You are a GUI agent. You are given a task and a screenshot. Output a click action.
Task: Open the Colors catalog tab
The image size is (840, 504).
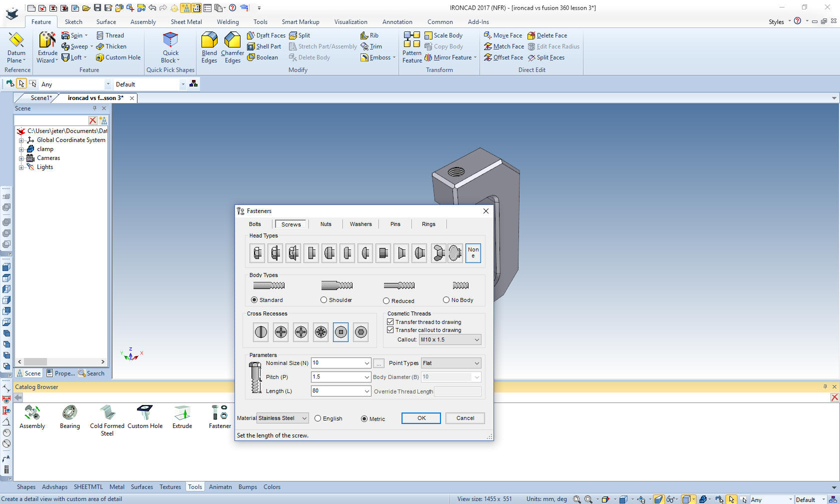pos(272,487)
